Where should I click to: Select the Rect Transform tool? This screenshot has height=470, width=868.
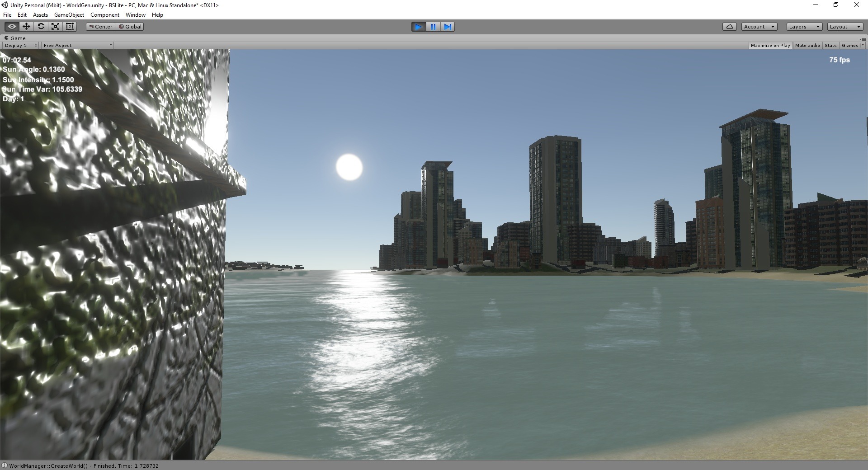click(x=70, y=27)
